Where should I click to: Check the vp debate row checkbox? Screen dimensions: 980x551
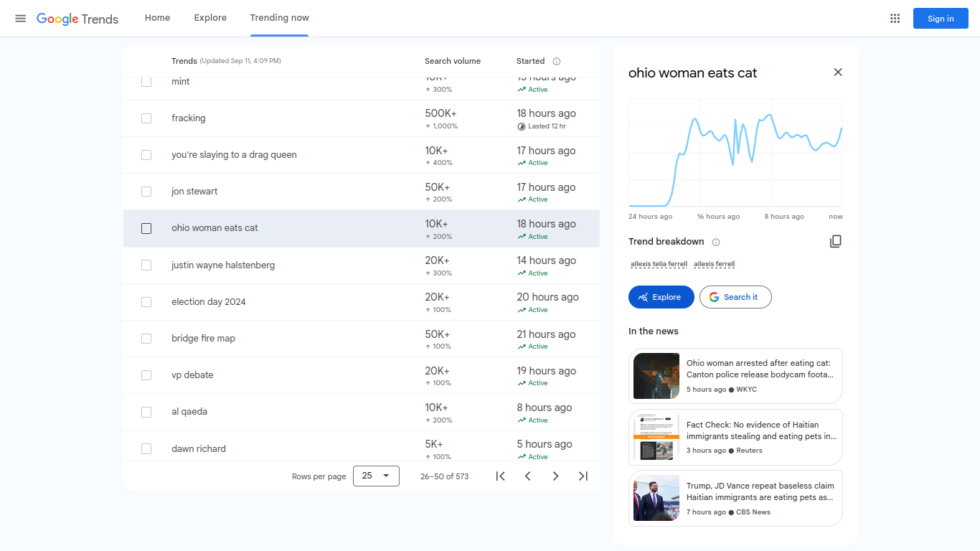click(146, 375)
